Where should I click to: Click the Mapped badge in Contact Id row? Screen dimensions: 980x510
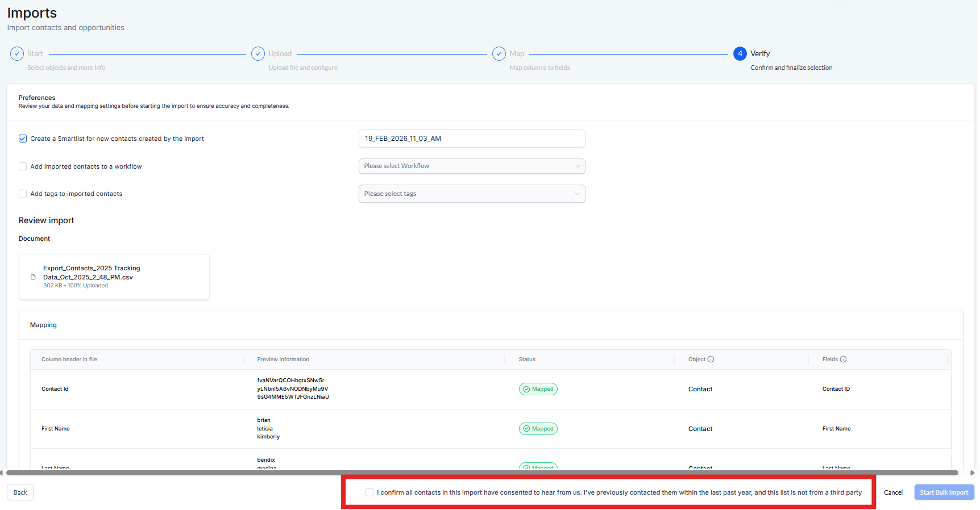[538, 389]
